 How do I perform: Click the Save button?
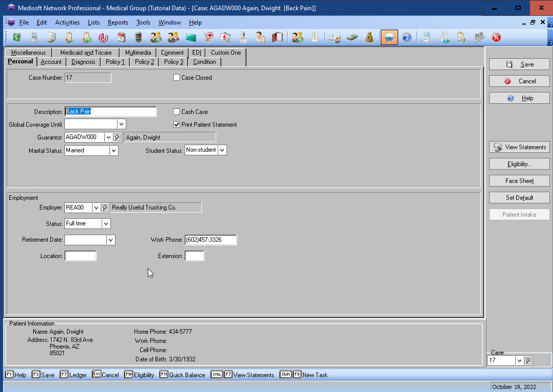coord(519,64)
